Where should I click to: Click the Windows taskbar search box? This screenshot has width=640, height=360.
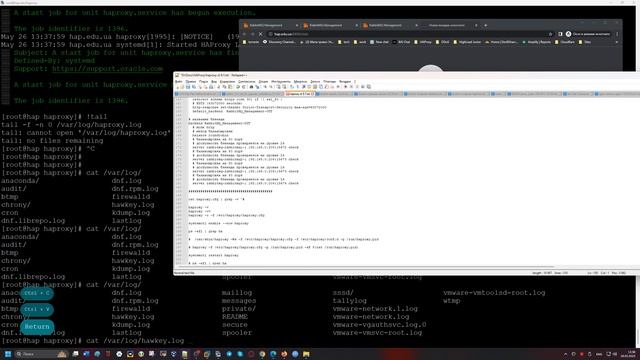41,354
